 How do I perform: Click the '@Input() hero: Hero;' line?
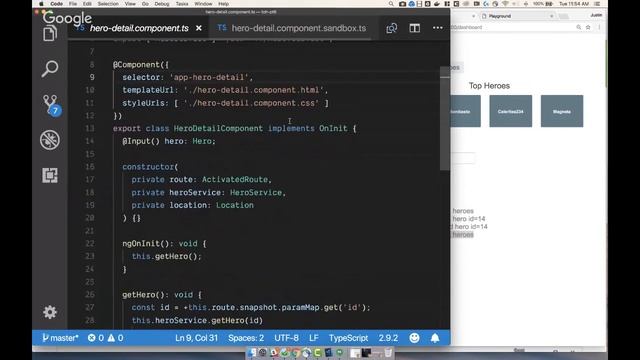tap(169, 141)
